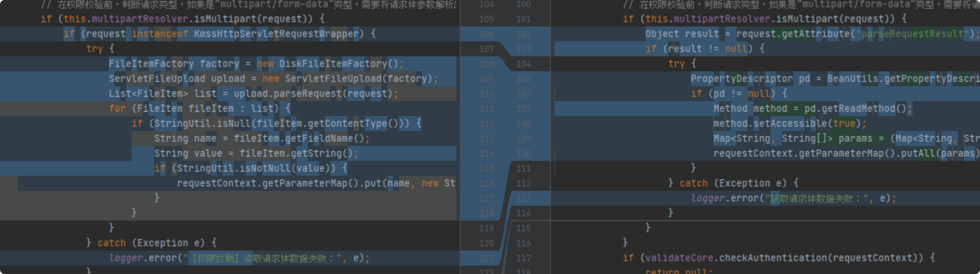
Task: Select 'Method method = pd.getReadMethod();' line
Action: pos(813,108)
